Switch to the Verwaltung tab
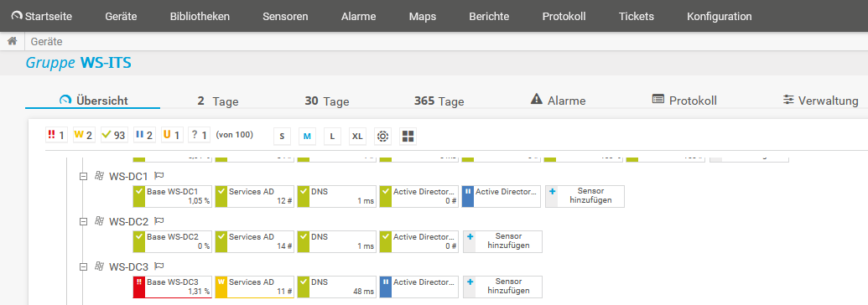 pyautogui.click(x=821, y=101)
